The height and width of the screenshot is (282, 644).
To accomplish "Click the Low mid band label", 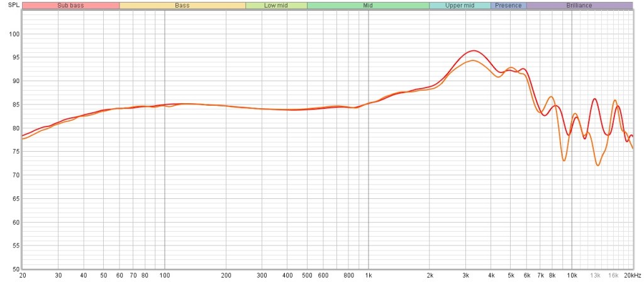I will pyautogui.click(x=276, y=6).
